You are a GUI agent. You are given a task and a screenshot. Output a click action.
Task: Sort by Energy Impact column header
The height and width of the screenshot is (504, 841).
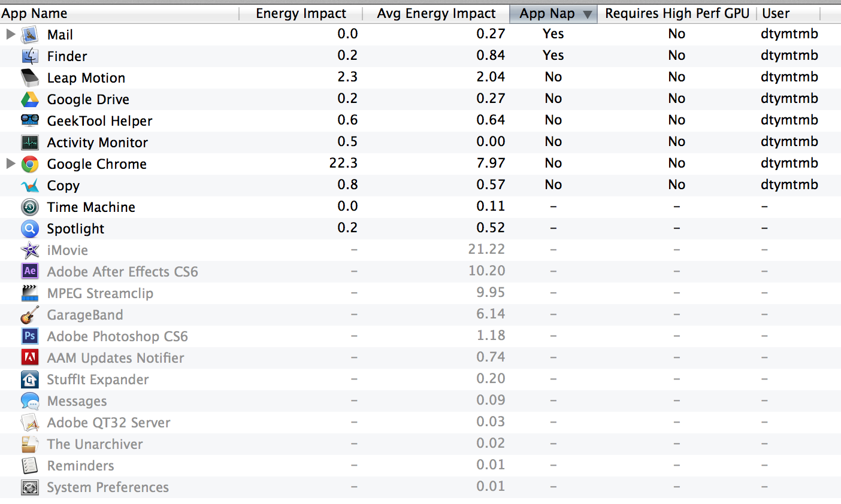[x=301, y=13]
